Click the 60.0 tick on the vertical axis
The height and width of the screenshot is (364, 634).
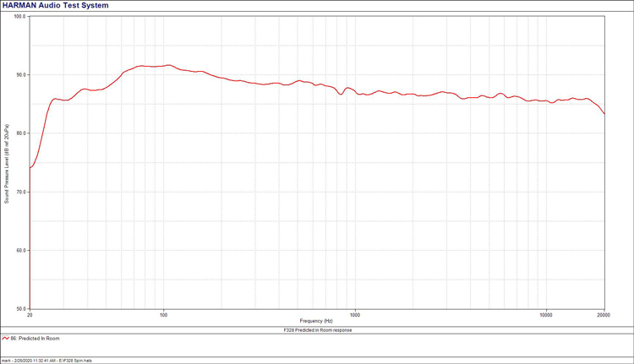[21, 251]
